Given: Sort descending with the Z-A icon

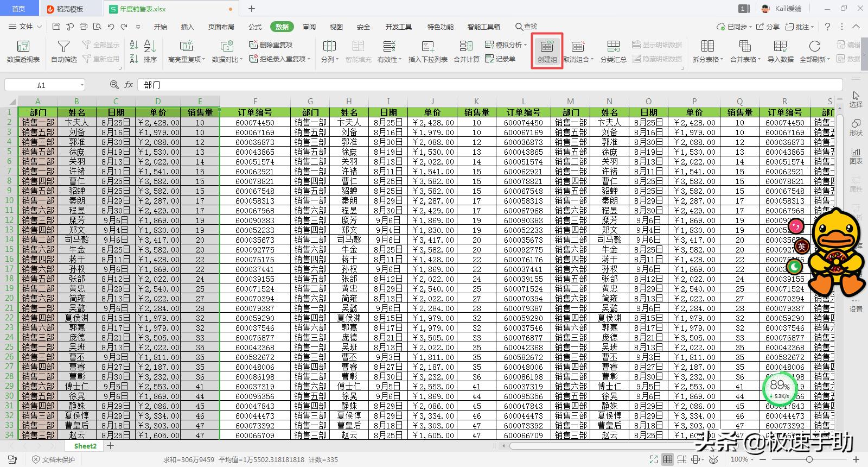Looking at the screenshot, I should point(134,59).
